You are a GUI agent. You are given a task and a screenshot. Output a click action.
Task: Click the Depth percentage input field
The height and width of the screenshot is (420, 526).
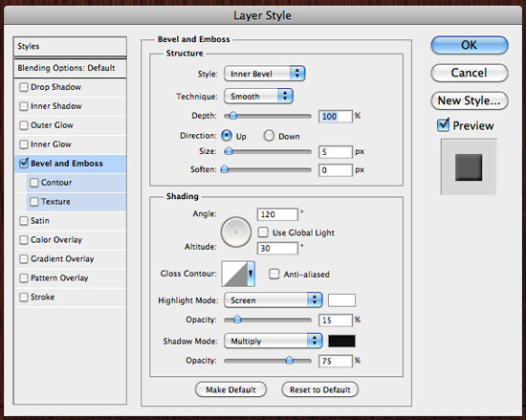click(335, 117)
